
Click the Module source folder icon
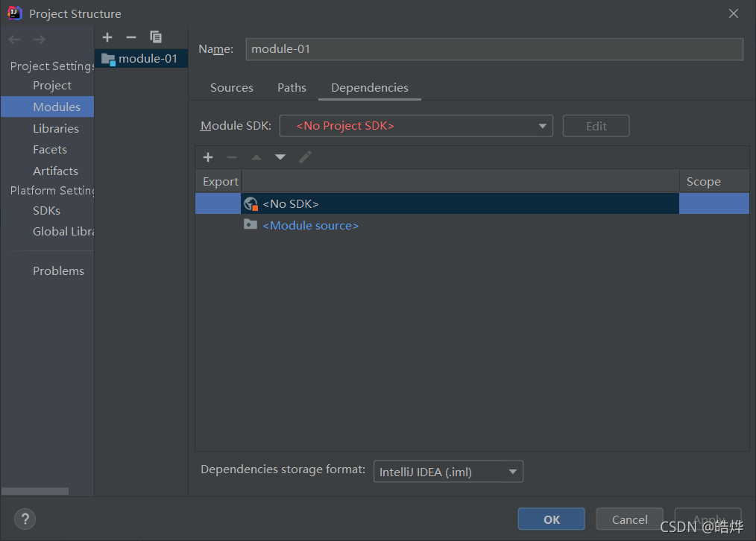(251, 224)
